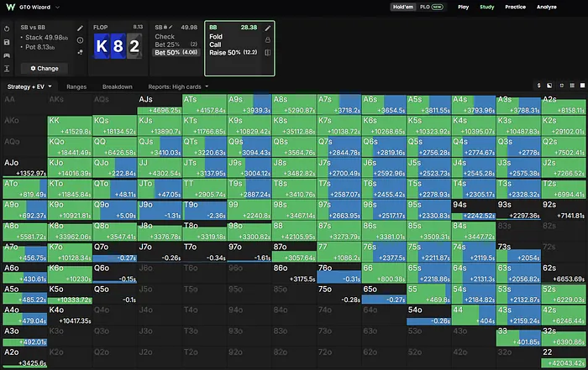Toggle the diagonal contrast view icon
Image resolution: width=588 pixels, height=370 pixels.
(x=549, y=86)
